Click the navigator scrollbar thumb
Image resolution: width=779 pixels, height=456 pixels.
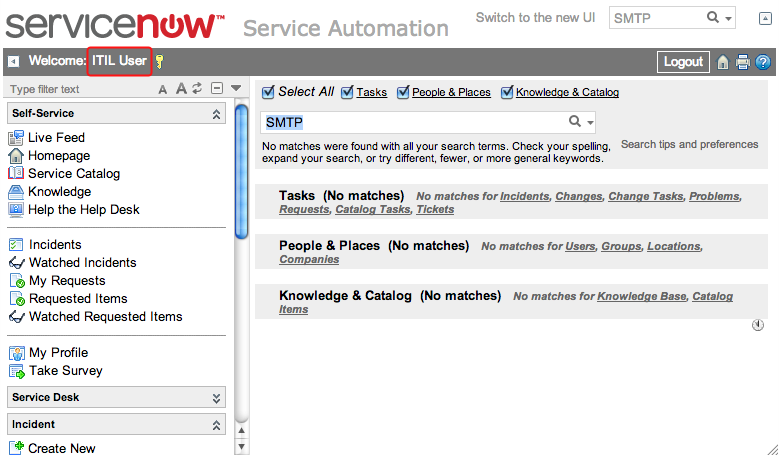(241, 172)
